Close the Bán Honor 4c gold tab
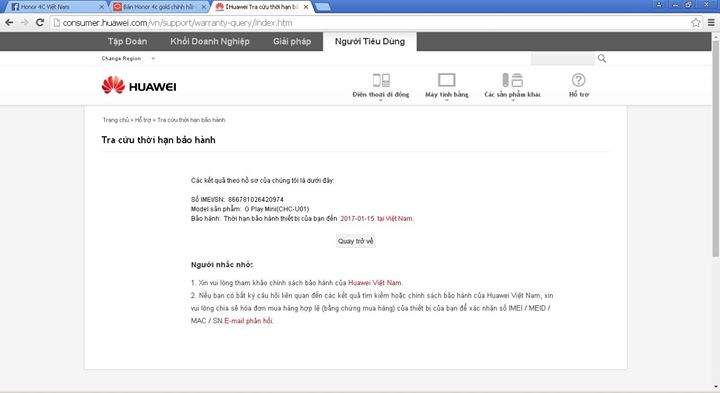The height and width of the screenshot is (393, 720). coord(204,7)
